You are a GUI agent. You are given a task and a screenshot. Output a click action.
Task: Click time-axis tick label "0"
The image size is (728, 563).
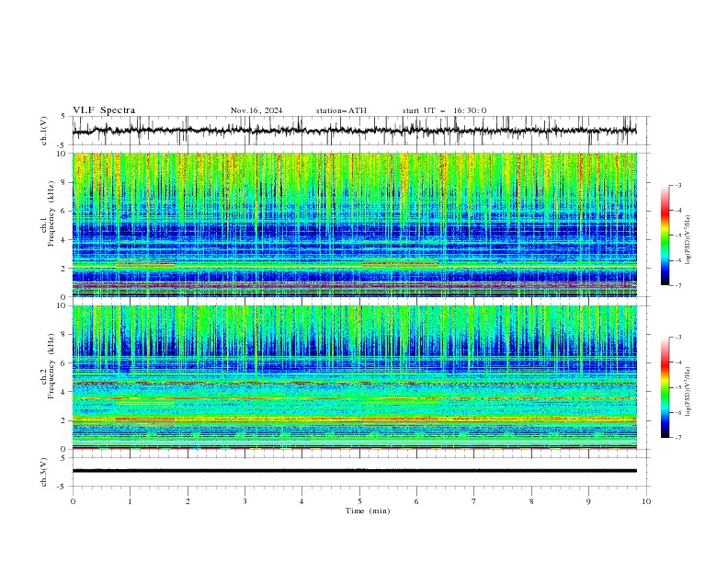click(x=73, y=501)
